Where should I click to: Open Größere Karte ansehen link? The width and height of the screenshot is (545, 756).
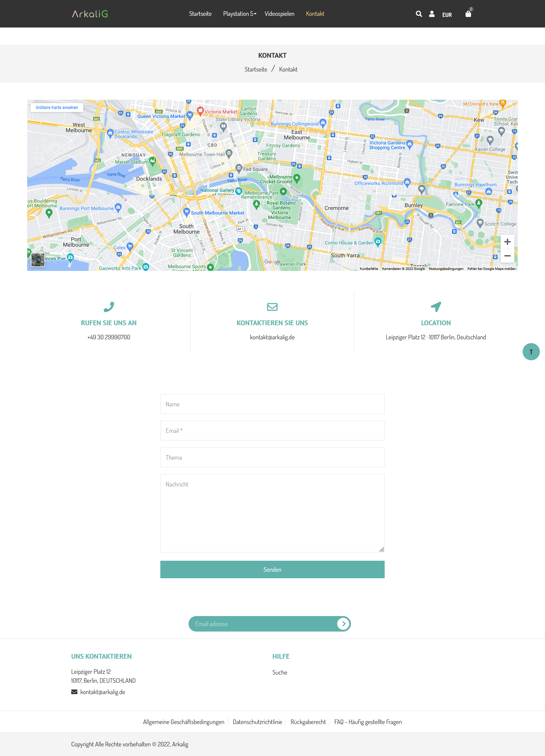pos(57,108)
